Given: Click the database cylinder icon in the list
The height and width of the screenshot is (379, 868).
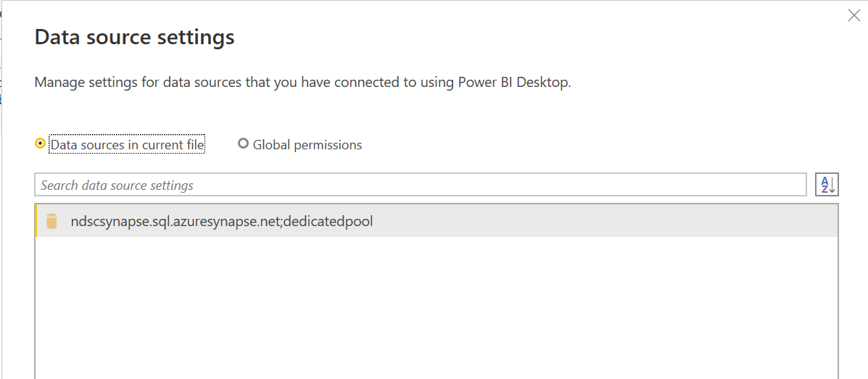Looking at the screenshot, I should tap(51, 221).
